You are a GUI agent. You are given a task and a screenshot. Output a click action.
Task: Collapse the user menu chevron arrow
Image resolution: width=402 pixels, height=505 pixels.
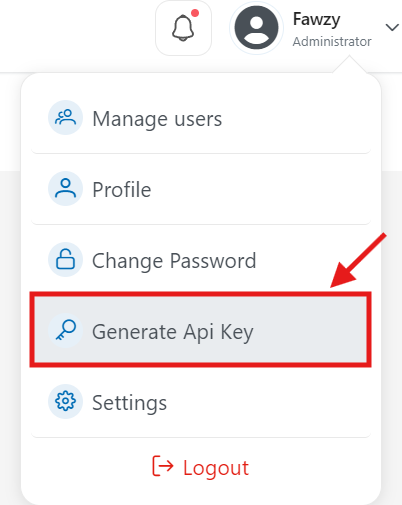pyautogui.click(x=392, y=27)
